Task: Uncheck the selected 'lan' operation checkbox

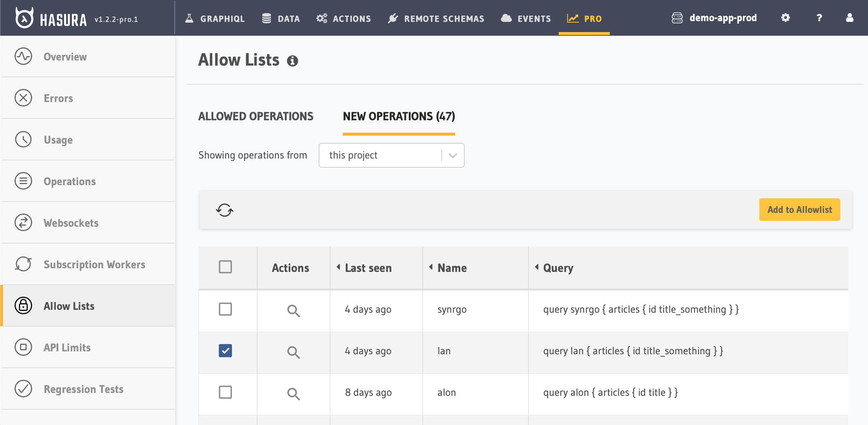Action: 226,351
